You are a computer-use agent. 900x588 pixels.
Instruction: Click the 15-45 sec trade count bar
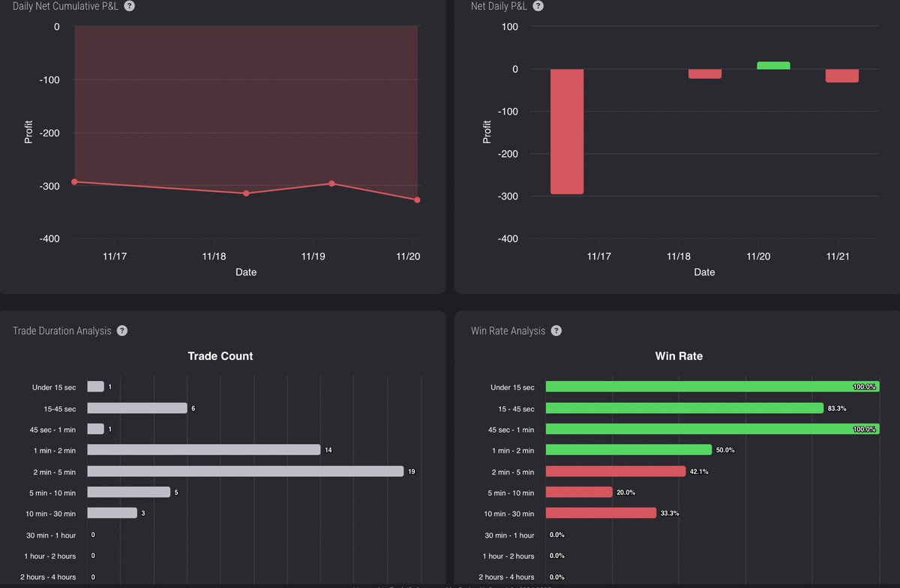coord(137,408)
